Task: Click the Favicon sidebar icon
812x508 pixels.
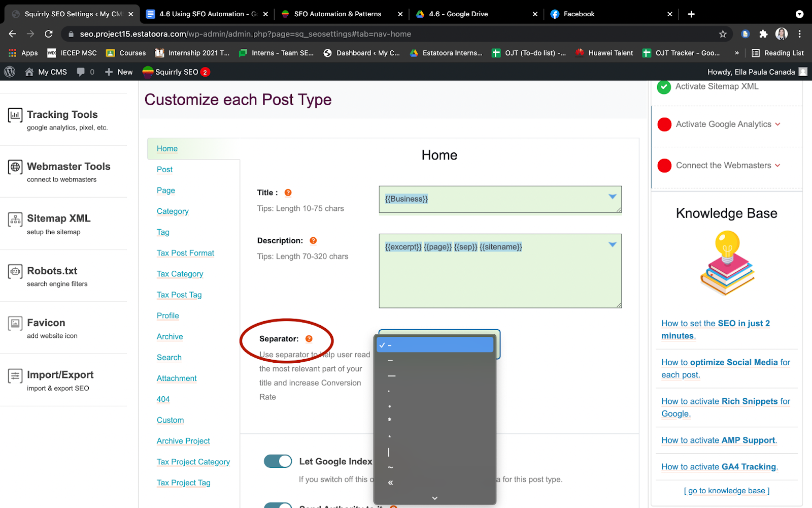Action: point(15,324)
